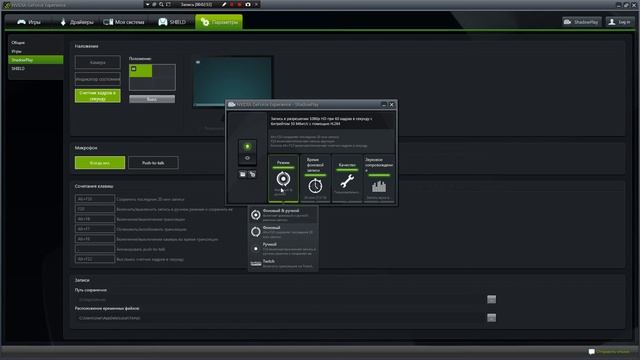Select ShadowPlay in the settings sidebar
Image resolution: width=640 pixels, height=360 pixels.
[36, 60]
